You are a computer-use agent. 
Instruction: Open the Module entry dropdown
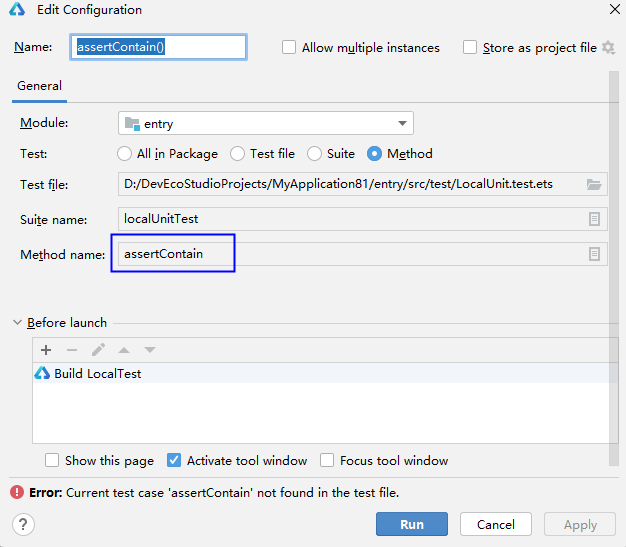266,123
